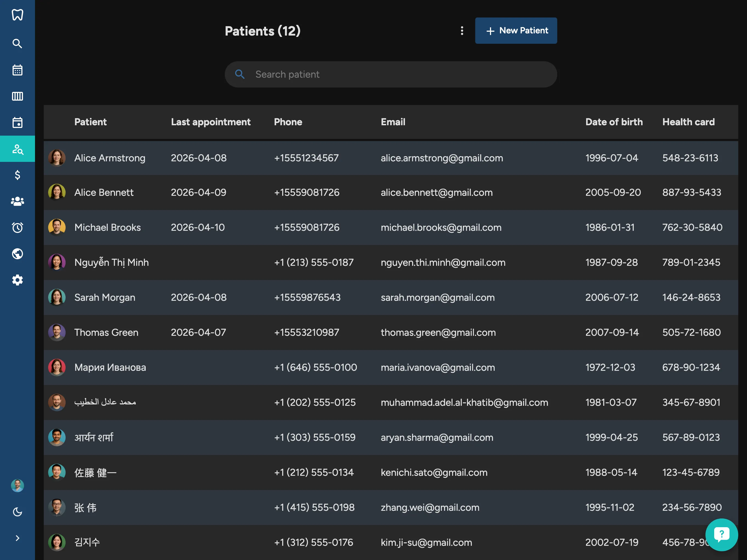Screen dimensions: 747x560
Task: Open Alice Armstrong's patient row
Action: [110, 158]
